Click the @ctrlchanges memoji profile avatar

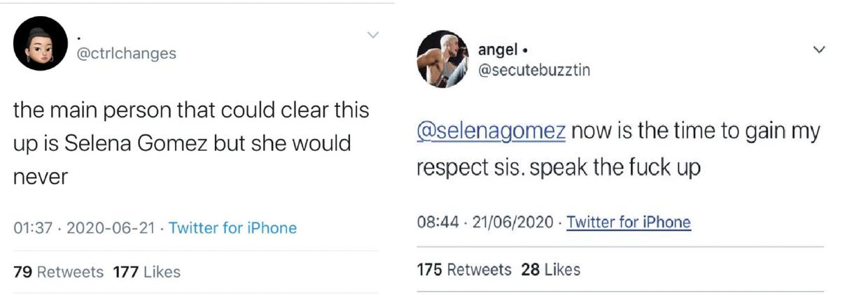point(41,44)
